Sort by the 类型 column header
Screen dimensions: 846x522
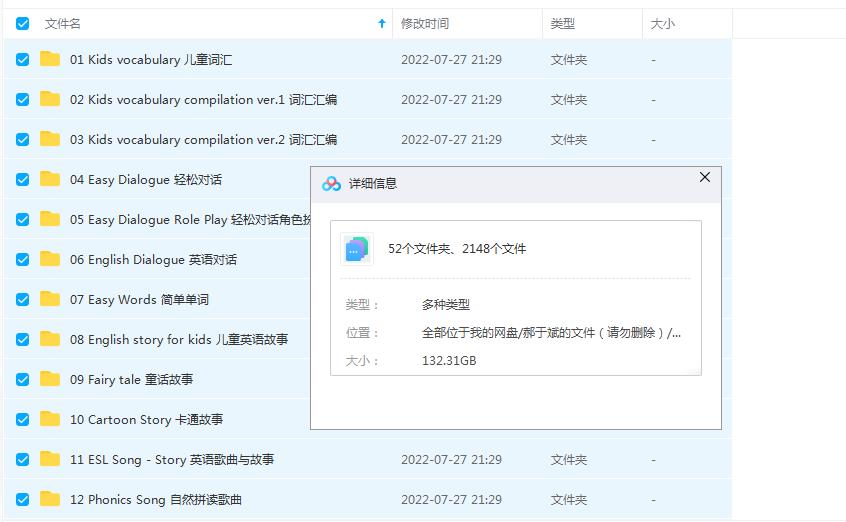[x=563, y=23]
